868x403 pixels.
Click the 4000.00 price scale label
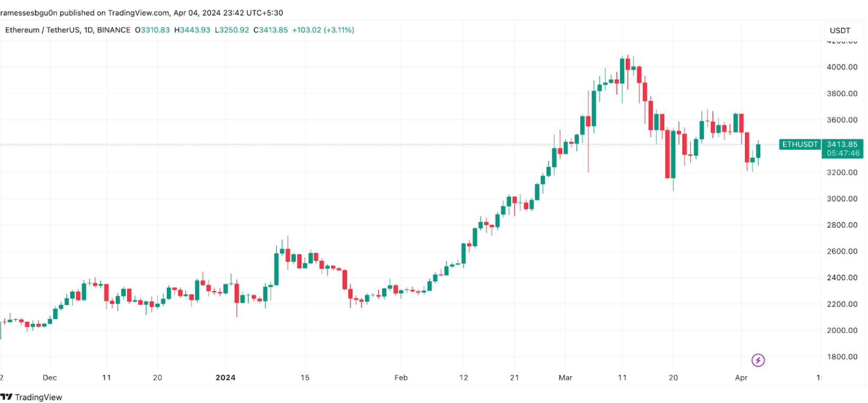(x=842, y=67)
